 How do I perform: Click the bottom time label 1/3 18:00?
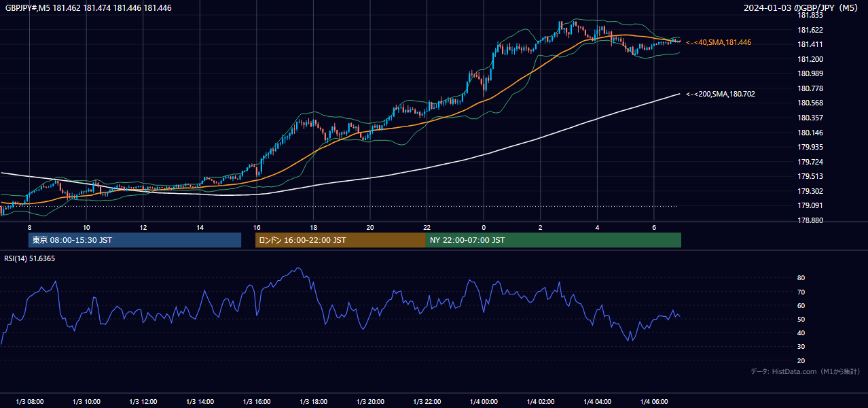[x=313, y=402]
